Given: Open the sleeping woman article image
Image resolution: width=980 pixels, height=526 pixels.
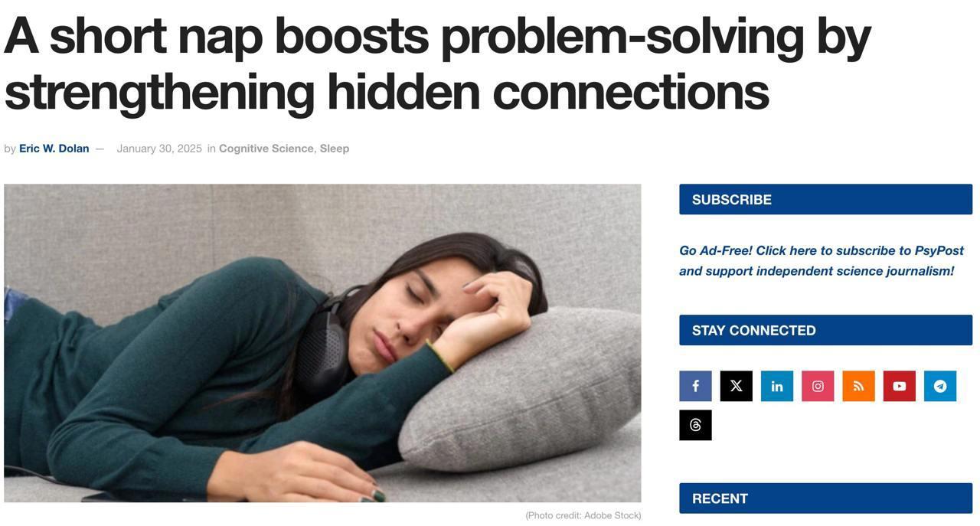Looking at the screenshot, I should [x=322, y=343].
